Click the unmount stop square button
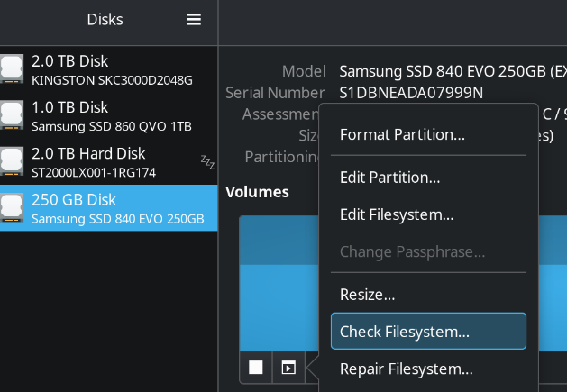Viewport: 567px width, 392px height. [256, 368]
